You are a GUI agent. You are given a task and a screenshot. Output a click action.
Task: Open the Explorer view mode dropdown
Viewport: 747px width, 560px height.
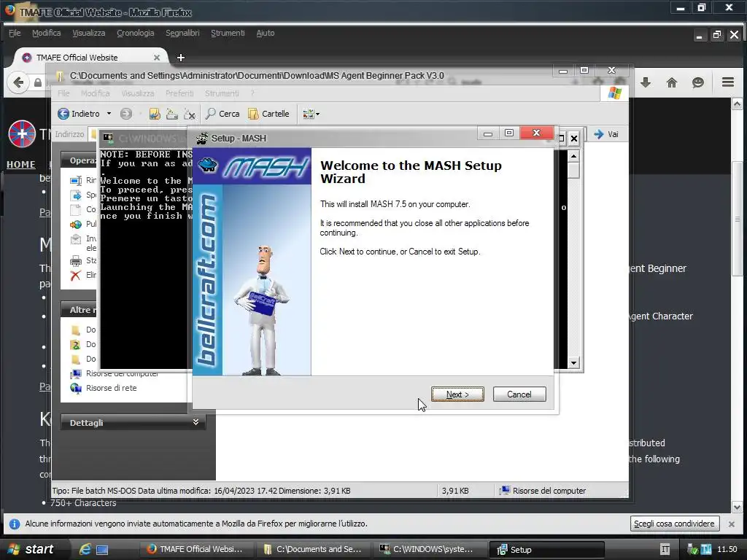tap(311, 114)
